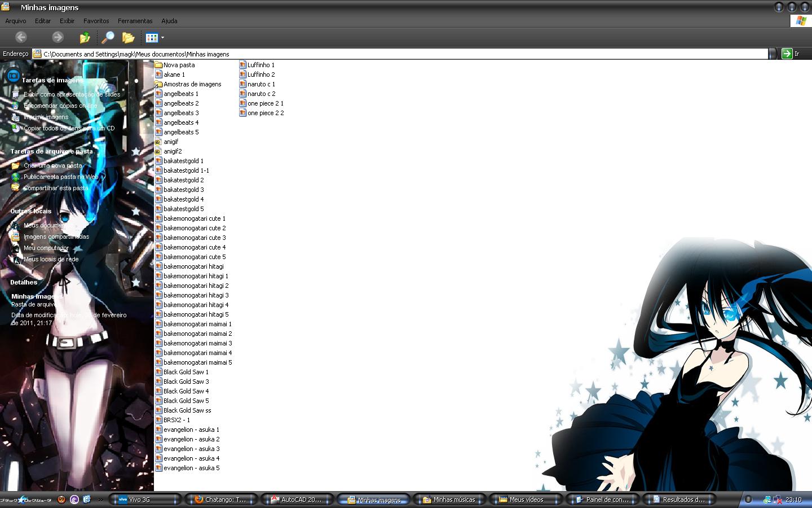Click the Imprimir imagens link
This screenshot has width=812, height=508.
[x=46, y=117]
